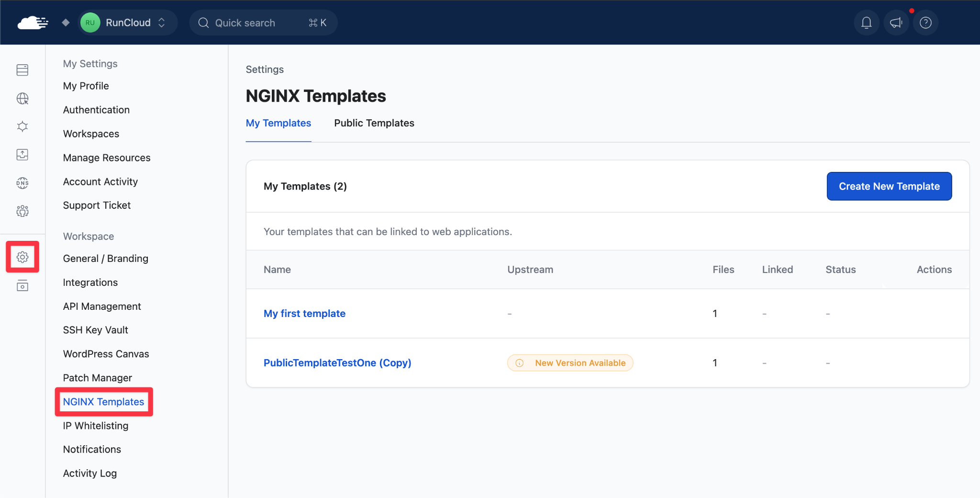This screenshot has height=498, width=980.
Task: Open PublicTemplateTestOne (Copy) template
Action: click(337, 363)
